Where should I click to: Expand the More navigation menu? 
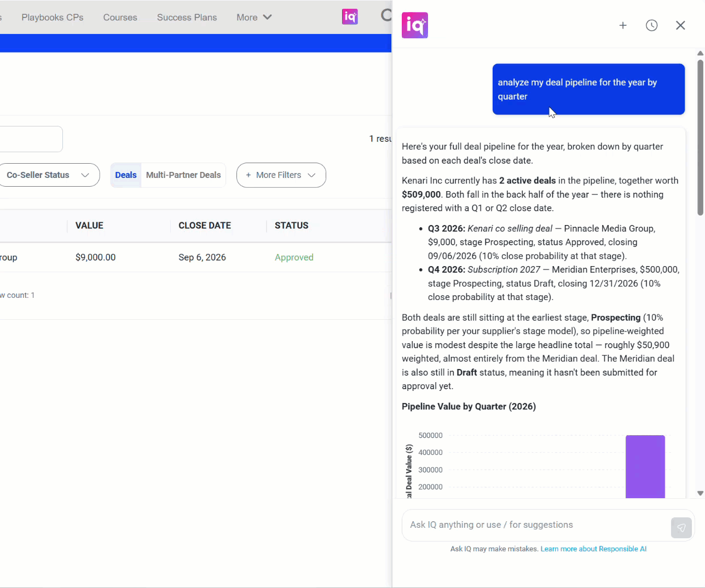click(254, 18)
